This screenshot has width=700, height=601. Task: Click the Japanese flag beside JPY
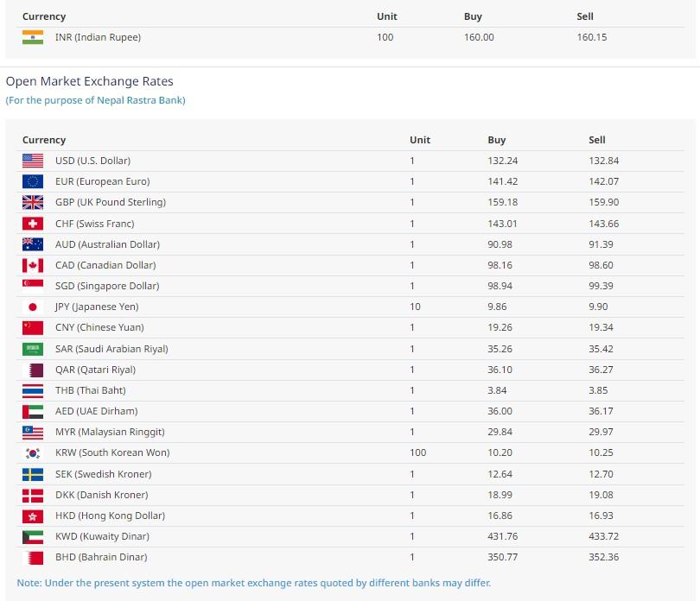point(33,307)
